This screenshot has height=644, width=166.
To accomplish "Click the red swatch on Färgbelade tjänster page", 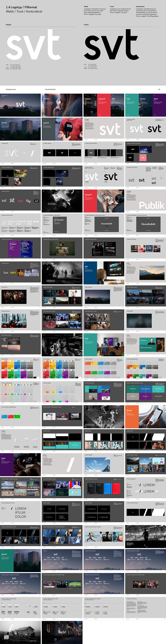I will coord(11,416).
